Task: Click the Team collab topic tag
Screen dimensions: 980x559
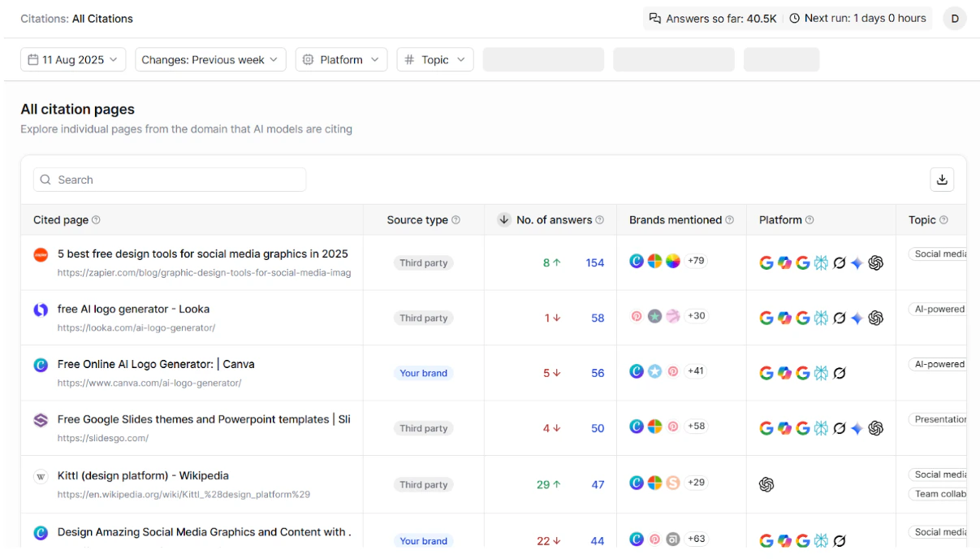Action: [939, 493]
